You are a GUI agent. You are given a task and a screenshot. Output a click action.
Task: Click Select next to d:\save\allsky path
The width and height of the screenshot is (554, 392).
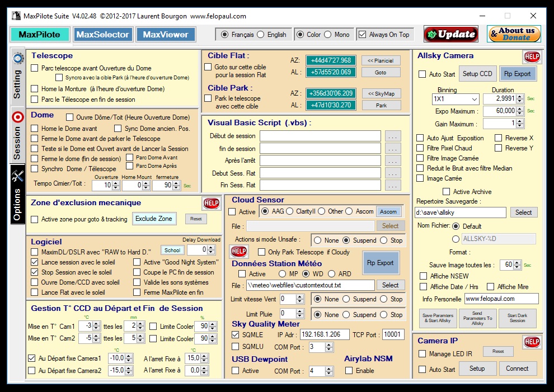tap(524, 212)
